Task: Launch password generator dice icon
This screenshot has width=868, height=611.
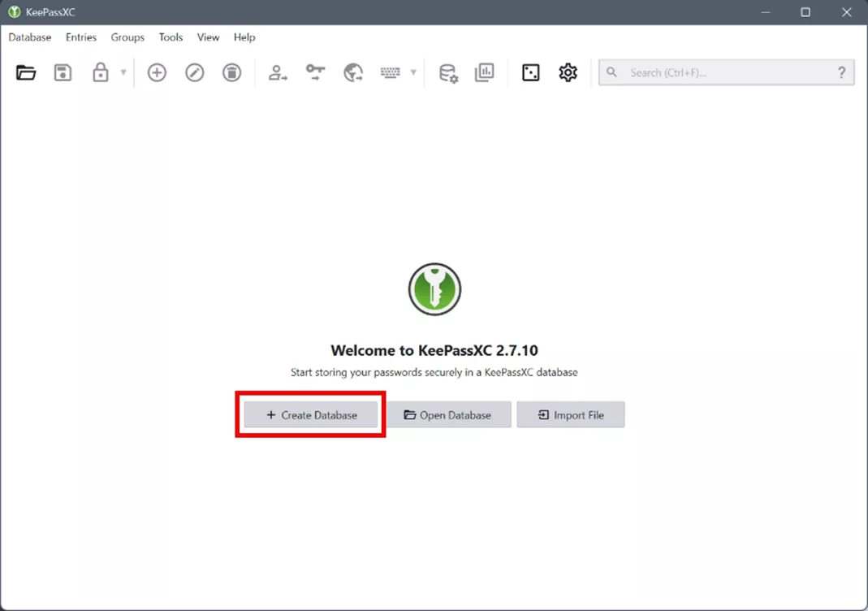Action: [530, 72]
